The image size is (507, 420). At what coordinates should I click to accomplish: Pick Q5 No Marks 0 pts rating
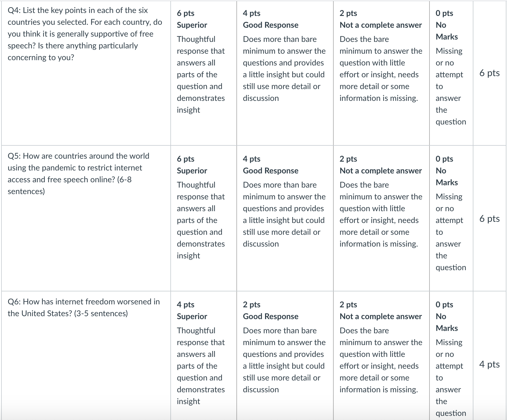click(x=451, y=218)
